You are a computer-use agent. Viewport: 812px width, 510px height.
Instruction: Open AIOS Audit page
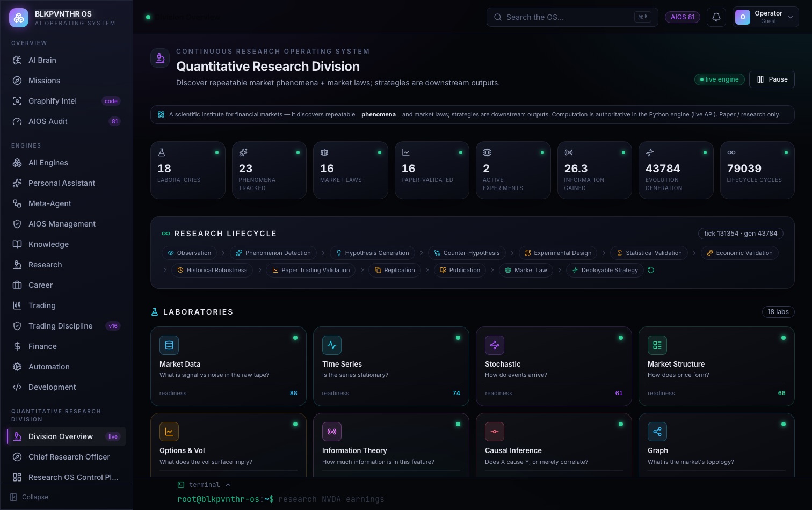coord(67,121)
